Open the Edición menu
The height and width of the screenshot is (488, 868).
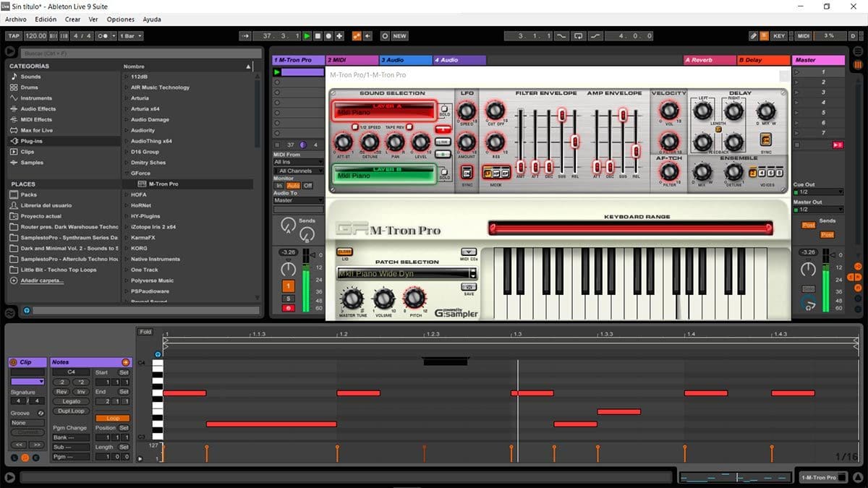(46, 20)
